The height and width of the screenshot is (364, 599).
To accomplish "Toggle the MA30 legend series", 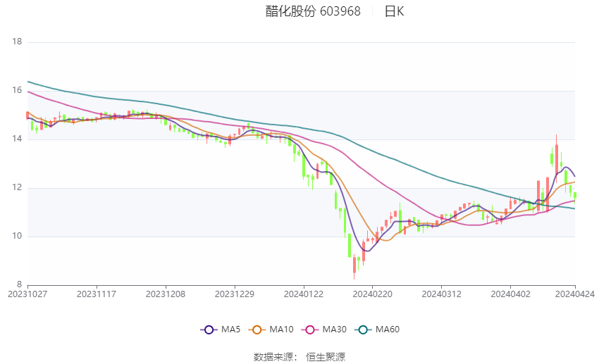I will click(x=324, y=330).
